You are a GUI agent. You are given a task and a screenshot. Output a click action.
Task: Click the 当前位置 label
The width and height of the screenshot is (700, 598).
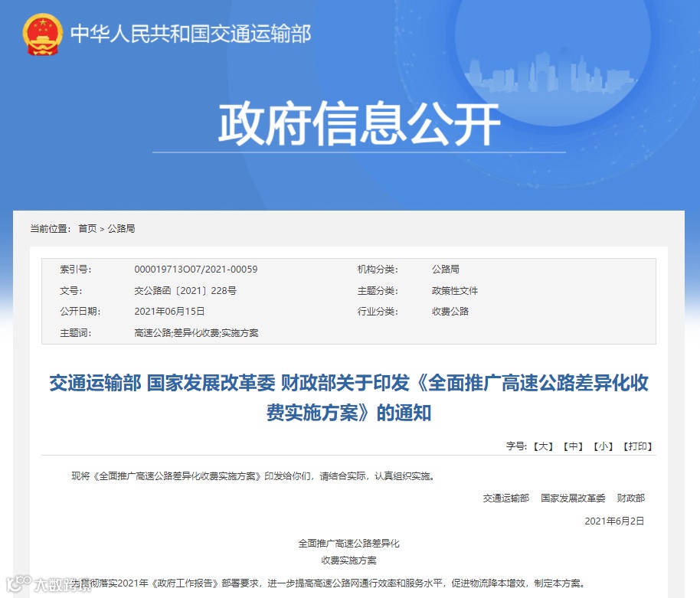[x=51, y=228]
